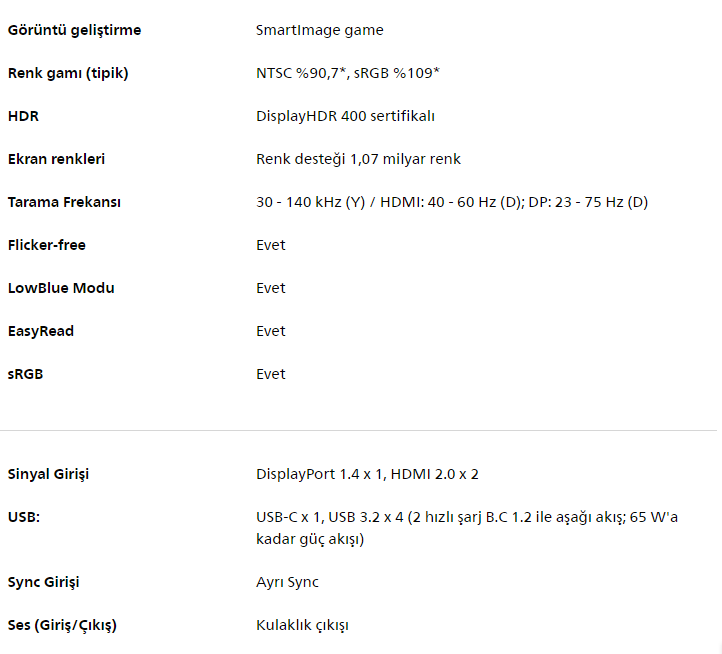Select DisplayHDR 400 sertifikalı text

pos(345,116)
